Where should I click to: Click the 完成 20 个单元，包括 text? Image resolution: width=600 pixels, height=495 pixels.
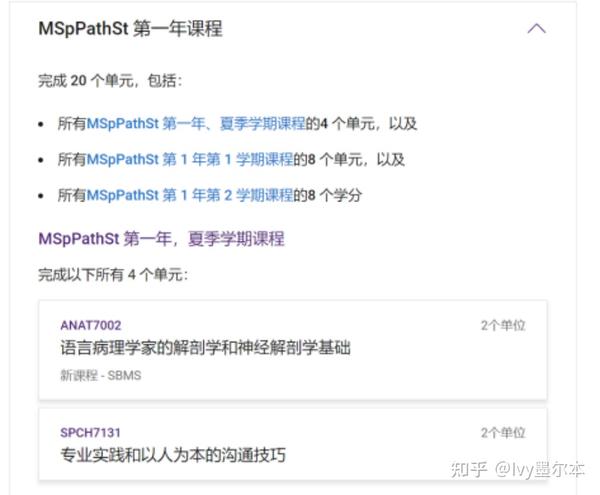(x=110, y=81)
